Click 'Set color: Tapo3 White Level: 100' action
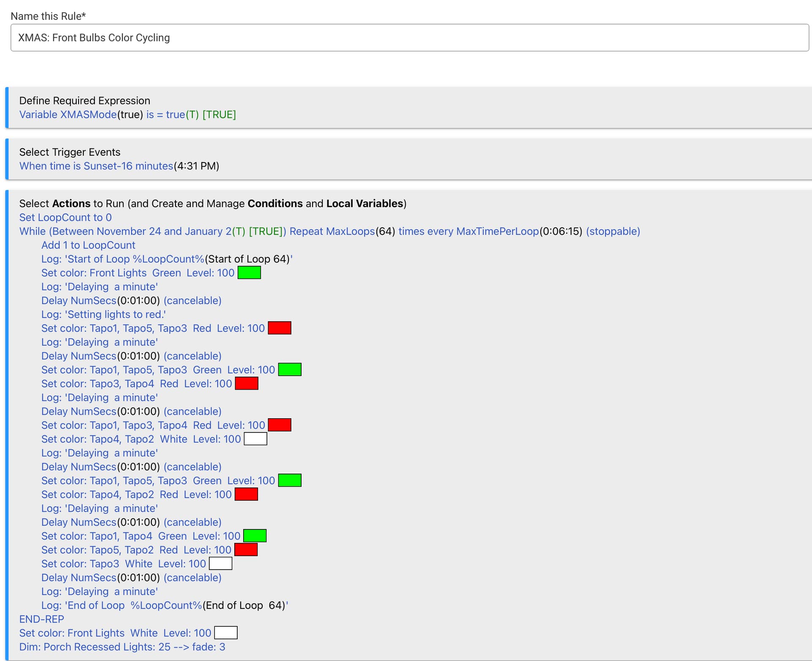This screenshot has width=812, height=661. coord(123,564)
